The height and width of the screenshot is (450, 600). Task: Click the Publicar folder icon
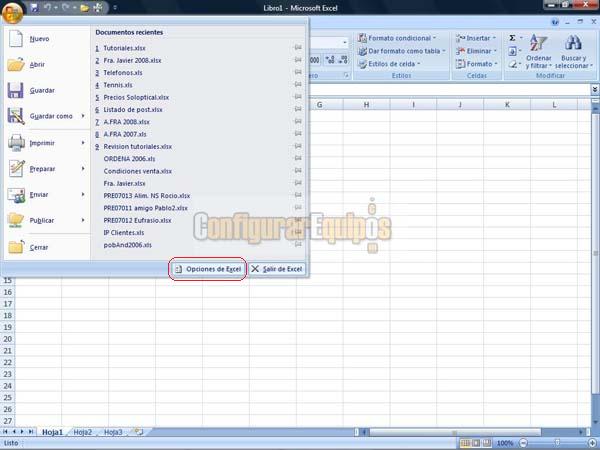(x=16, y=220)
